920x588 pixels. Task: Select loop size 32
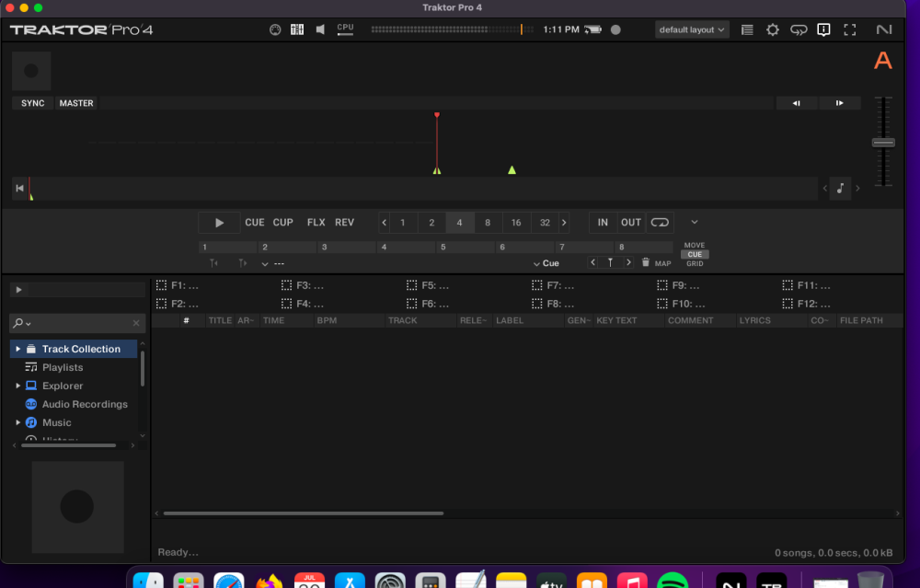pyautogui.click(x=545, y=223)
